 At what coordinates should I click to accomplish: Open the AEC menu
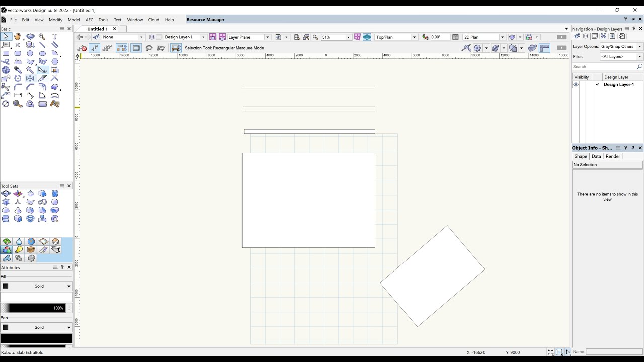point(90,20)
